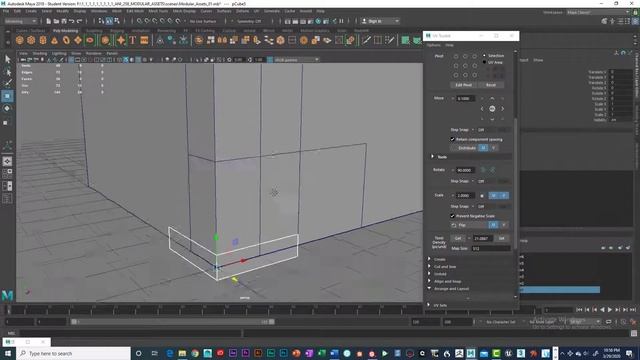Open the Edit Mesh menu
Viewport: 640px width, 360px height.
(x=135, y=11)
